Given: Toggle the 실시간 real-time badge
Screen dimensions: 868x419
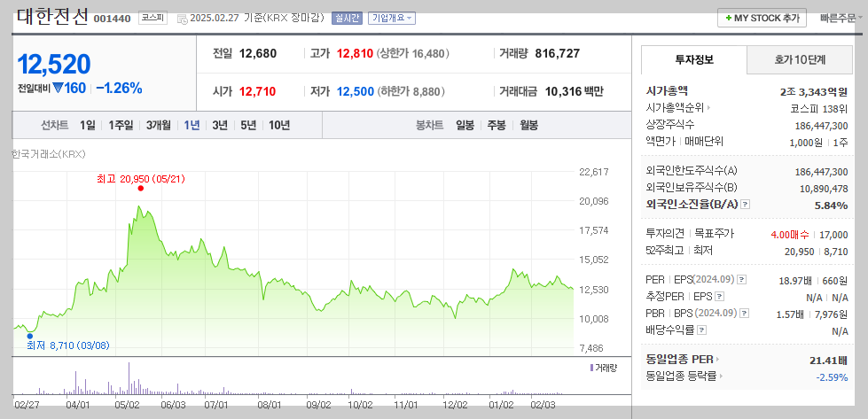Looking at the screenshot, I should pyautogui.click(x=347, y=18).
